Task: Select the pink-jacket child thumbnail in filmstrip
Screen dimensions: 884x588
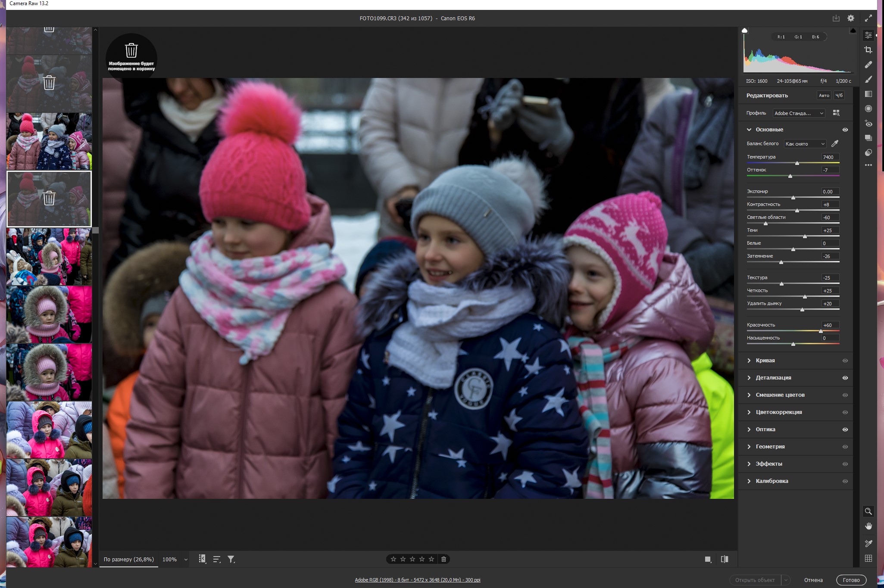Action: (49, 429)
